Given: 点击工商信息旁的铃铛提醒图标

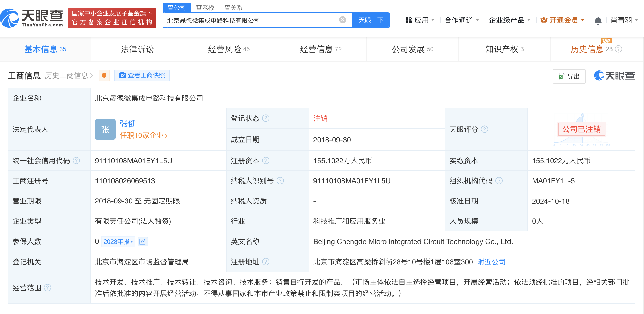Looking at the screenshot, I should pyautogui.click(x=104, y=75).
